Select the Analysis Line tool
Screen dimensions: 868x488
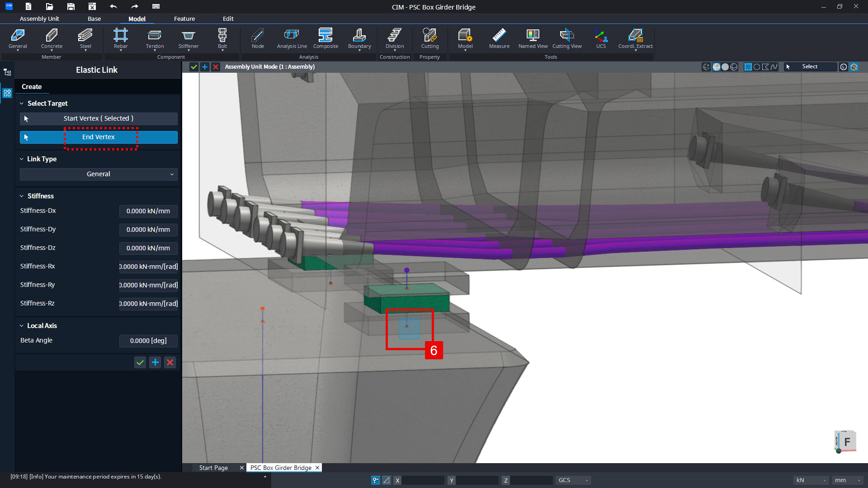291,38
